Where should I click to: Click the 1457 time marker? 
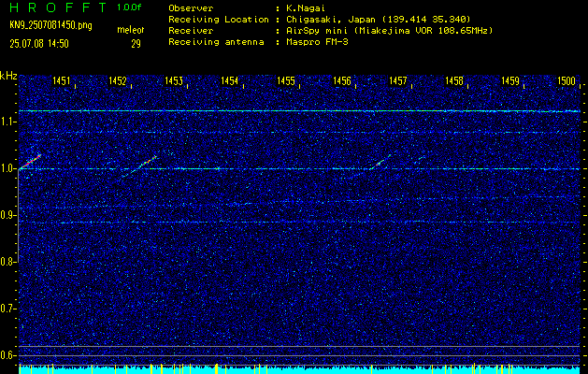(x=398, y=80)
